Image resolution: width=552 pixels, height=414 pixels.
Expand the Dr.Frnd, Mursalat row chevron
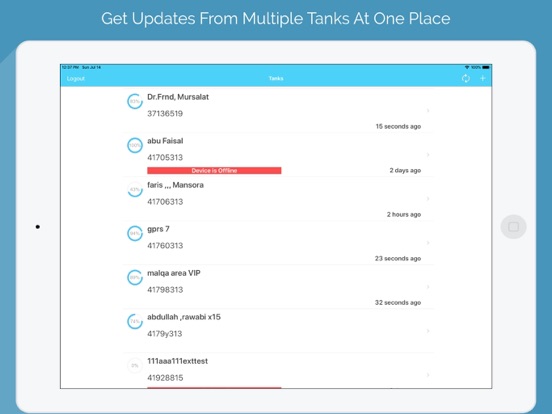[428, 111]
